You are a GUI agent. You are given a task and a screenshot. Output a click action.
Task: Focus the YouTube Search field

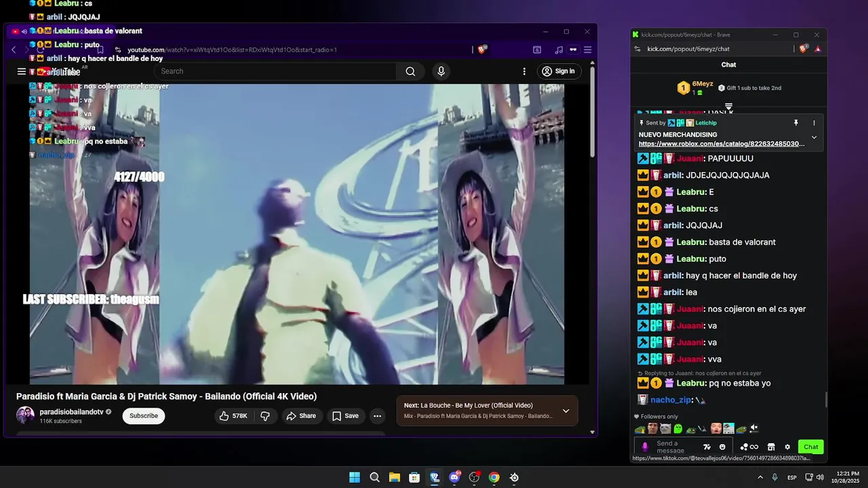click(x=275, y=71)
